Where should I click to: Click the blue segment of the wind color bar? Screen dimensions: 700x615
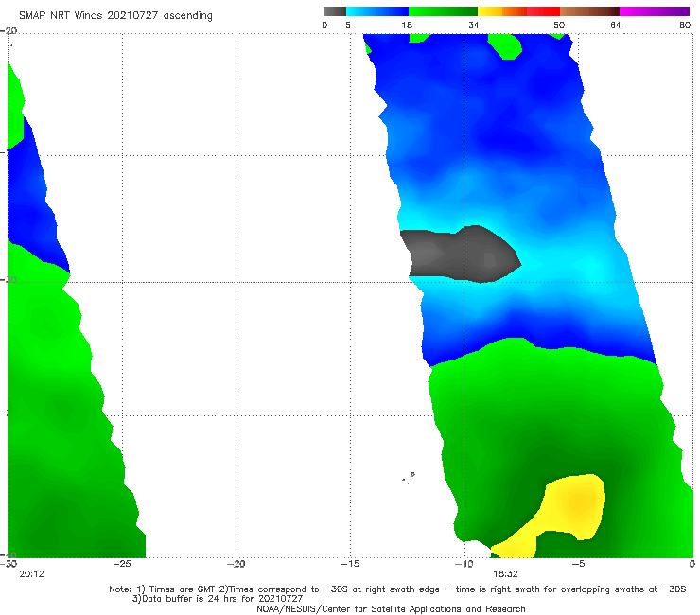click(x=377, y=11)
